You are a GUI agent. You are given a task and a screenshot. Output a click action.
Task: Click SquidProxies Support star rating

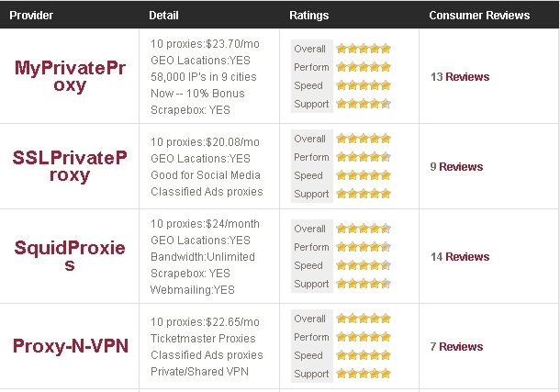364,284
